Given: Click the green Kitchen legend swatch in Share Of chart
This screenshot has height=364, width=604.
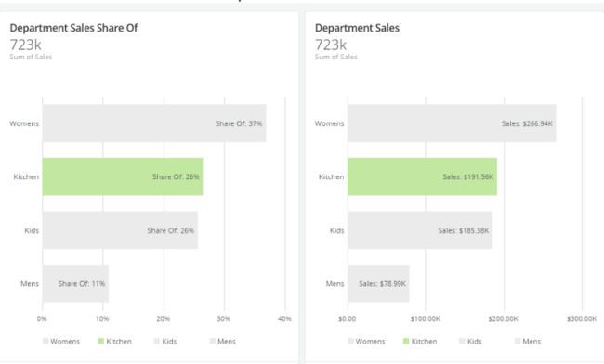Looking at the screenshot, I should (x=101, y=342).
